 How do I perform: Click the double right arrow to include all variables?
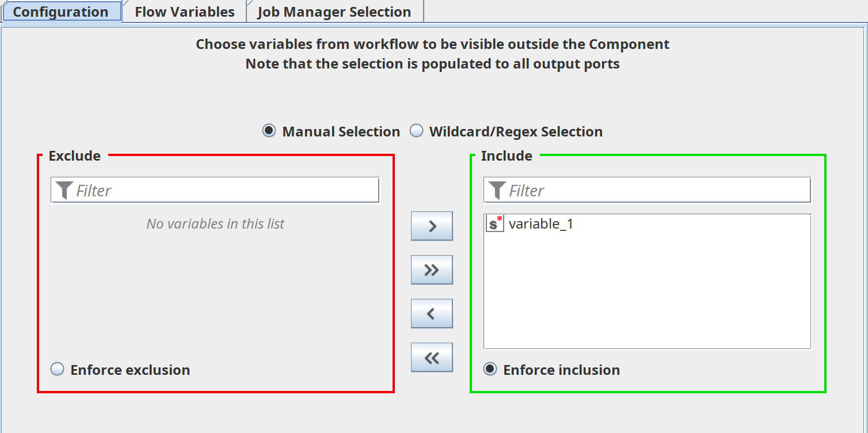(432, 269)
